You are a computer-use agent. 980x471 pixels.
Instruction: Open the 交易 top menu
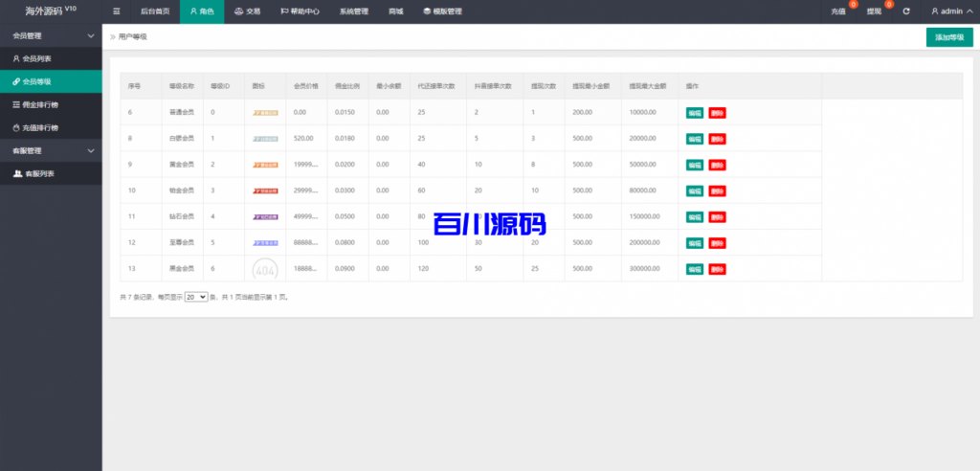(247, 11)
